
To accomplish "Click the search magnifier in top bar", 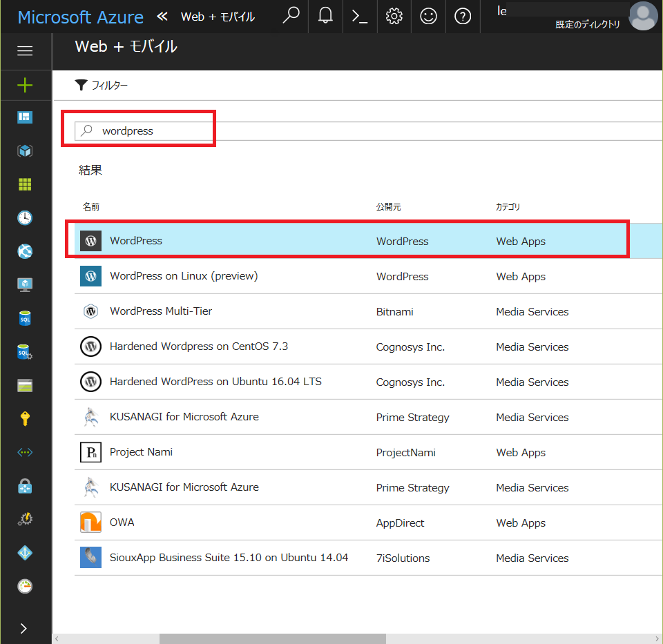I will tap(291, 16).
